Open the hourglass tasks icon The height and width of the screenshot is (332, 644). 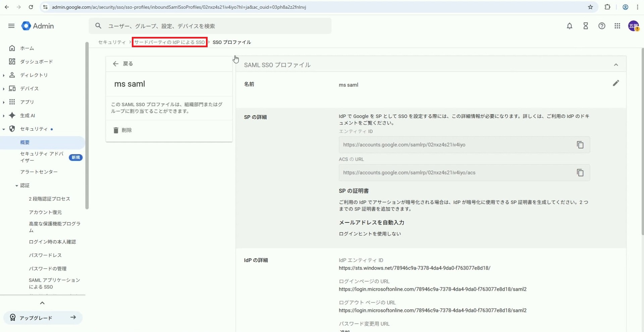pos(585,26)
